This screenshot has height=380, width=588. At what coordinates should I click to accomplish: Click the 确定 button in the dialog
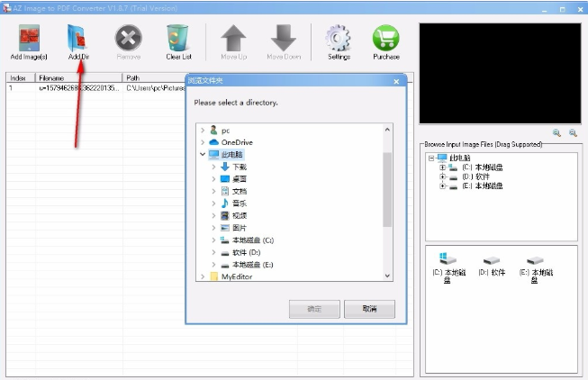click(x=314, y=309)
